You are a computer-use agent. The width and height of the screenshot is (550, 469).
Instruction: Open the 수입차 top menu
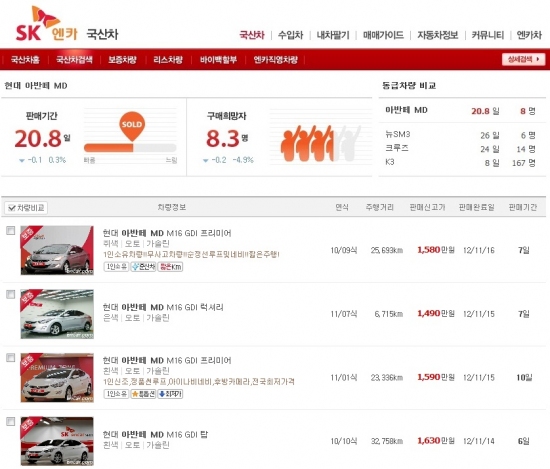point(290,35)
